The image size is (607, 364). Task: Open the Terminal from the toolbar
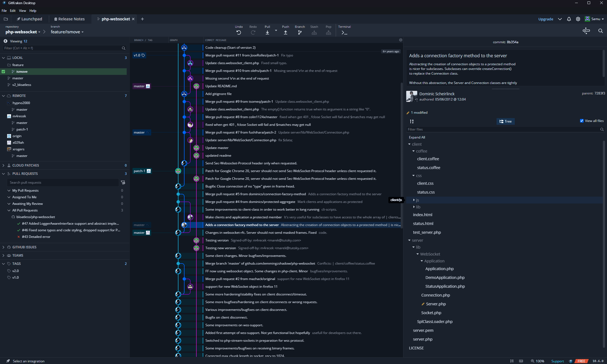tap(344, 32)
